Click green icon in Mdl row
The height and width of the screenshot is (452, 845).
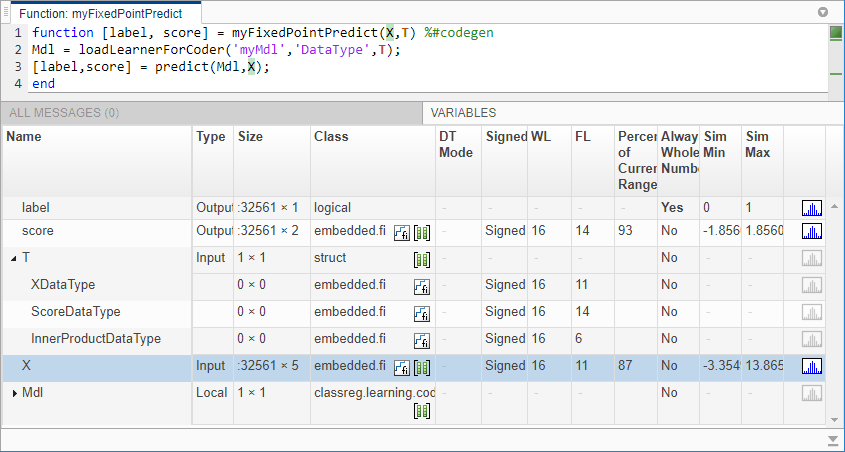tap(421, 410)
